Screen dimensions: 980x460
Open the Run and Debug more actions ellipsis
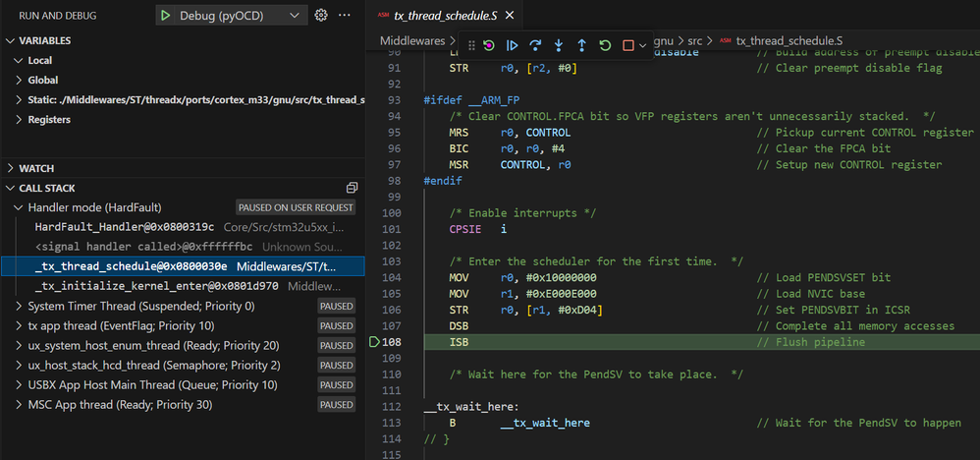(345, 16)
